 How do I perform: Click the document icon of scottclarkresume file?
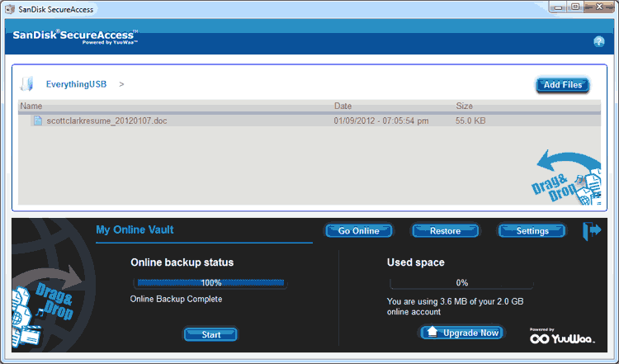(x=38, y=121)
